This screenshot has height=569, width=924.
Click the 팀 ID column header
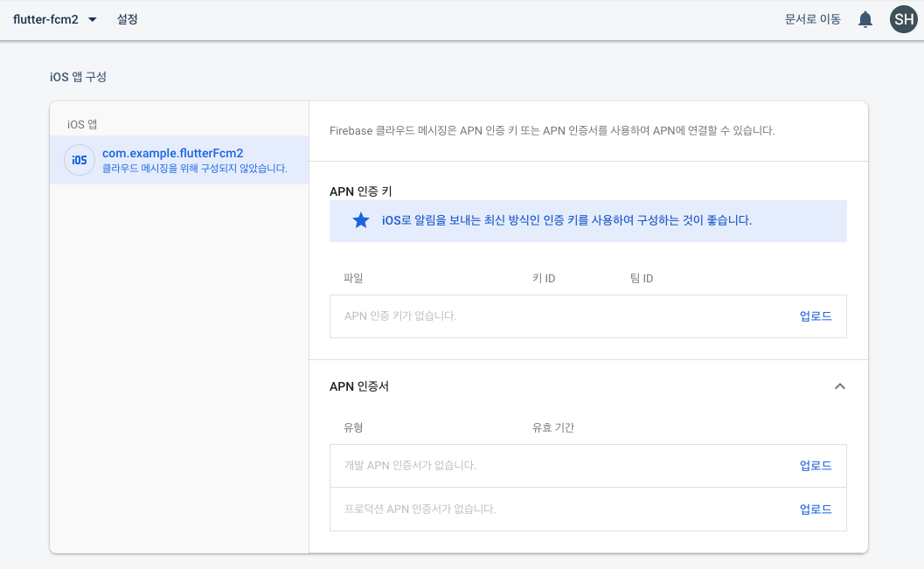point(641,278)
